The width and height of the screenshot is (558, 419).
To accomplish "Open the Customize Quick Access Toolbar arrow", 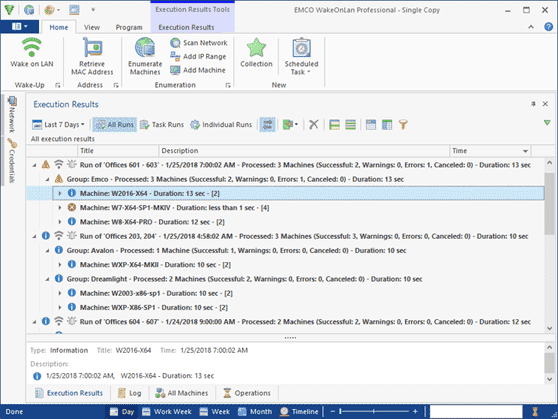I will [93, 10].
